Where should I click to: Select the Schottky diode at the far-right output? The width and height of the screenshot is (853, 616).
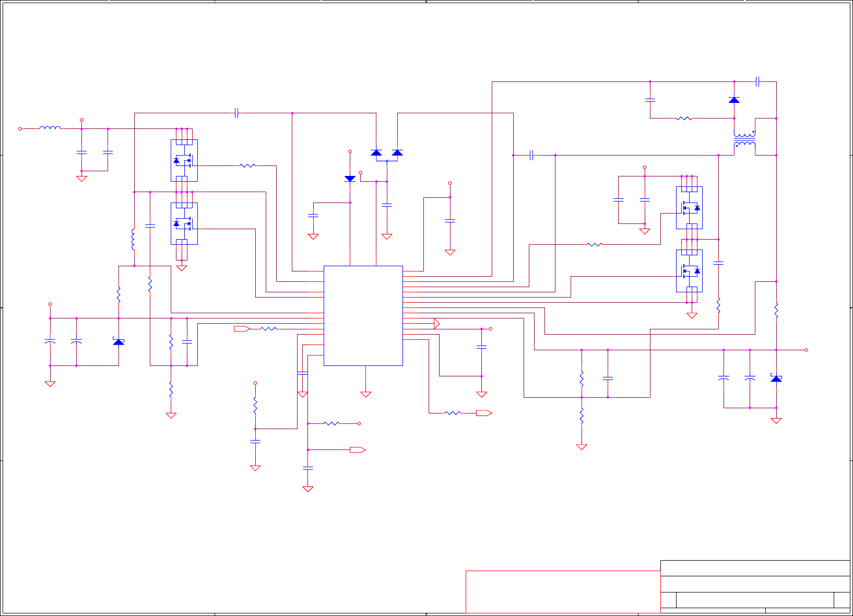(776, 378)
